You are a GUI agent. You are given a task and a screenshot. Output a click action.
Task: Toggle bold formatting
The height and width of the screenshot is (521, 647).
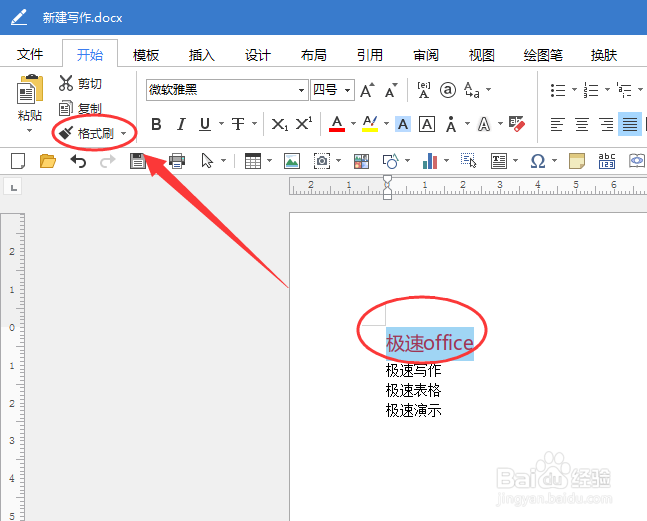click(156, 124)
